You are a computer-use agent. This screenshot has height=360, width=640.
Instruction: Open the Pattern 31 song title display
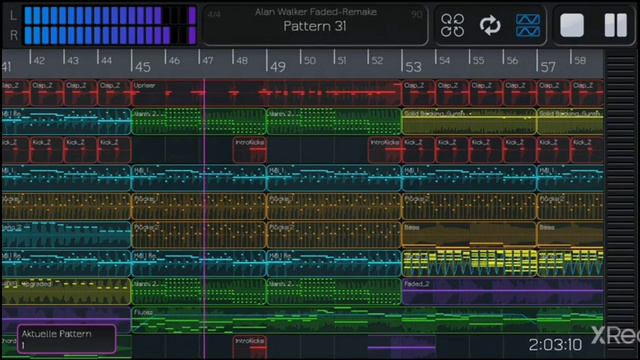[x=315, y=26]
